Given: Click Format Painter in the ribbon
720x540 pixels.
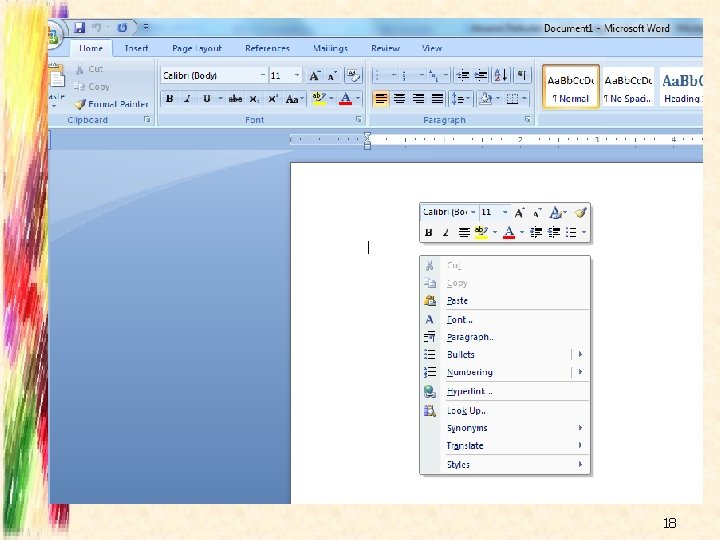Looking at the screenshot, I should (x=112, y=104).
